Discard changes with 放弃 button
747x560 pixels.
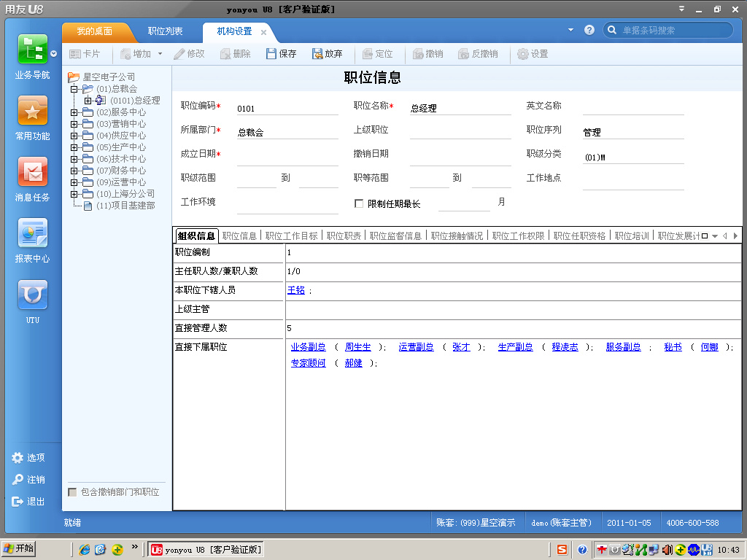328,54
